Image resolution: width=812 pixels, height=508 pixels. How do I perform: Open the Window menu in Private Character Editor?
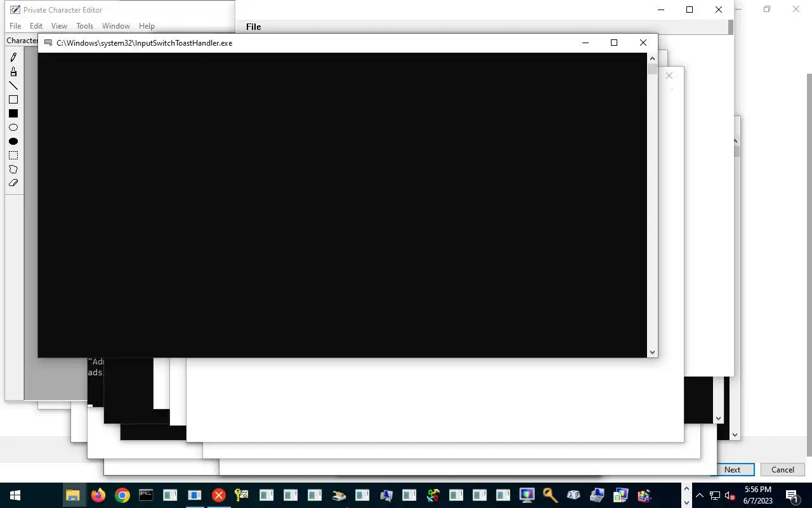tap(116, 26)
